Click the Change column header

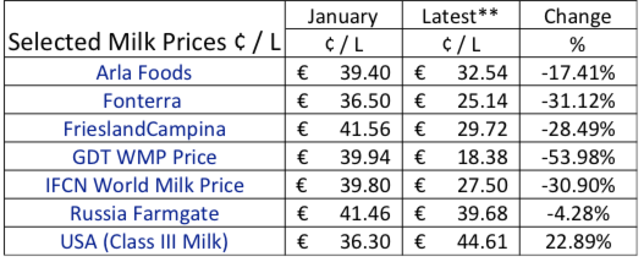pyautogui.click(x=577, y=17)
